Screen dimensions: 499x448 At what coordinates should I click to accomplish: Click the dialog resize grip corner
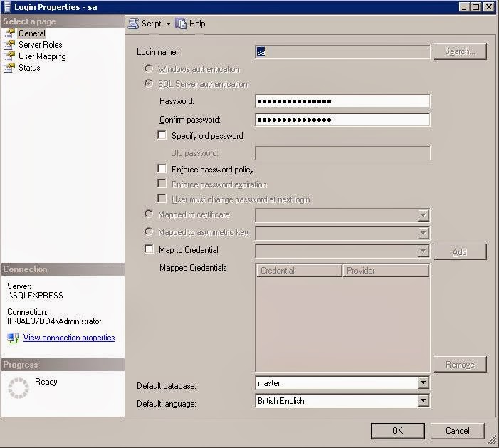pos(493,441)
